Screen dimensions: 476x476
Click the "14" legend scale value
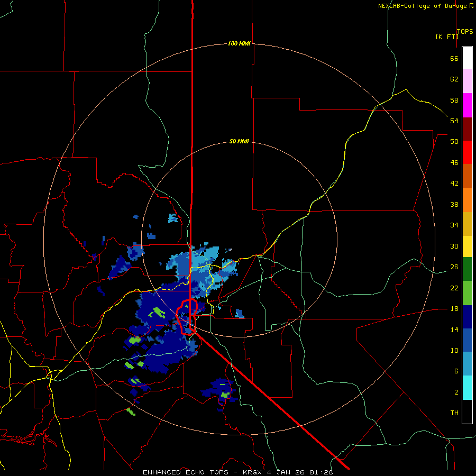point(454,329)
